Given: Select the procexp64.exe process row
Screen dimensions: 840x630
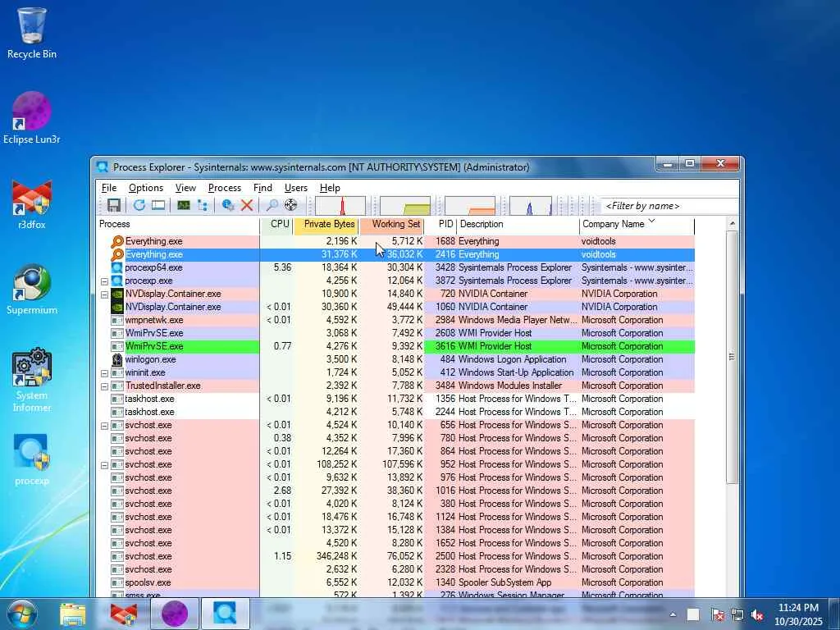Looking at the screenshot, I should (x=396, y=268).
